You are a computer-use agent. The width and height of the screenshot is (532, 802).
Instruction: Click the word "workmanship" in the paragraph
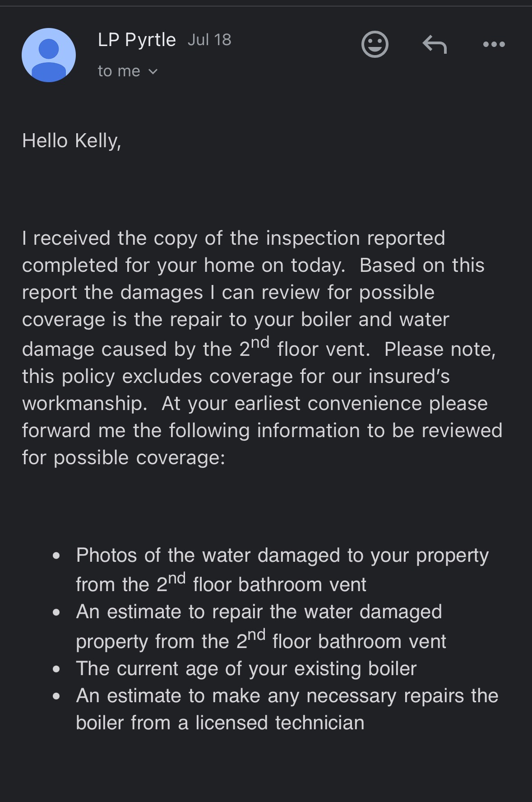click(84, 403)
